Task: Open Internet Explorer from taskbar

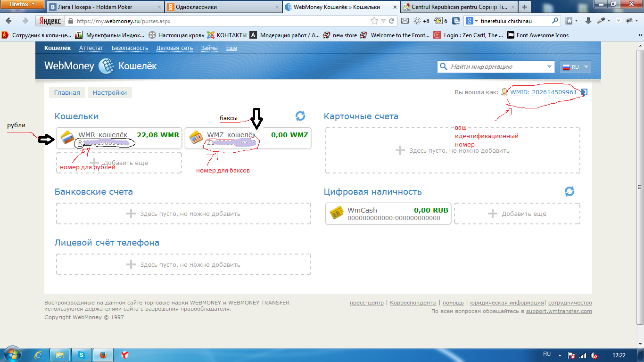Action: pos(38,354)
